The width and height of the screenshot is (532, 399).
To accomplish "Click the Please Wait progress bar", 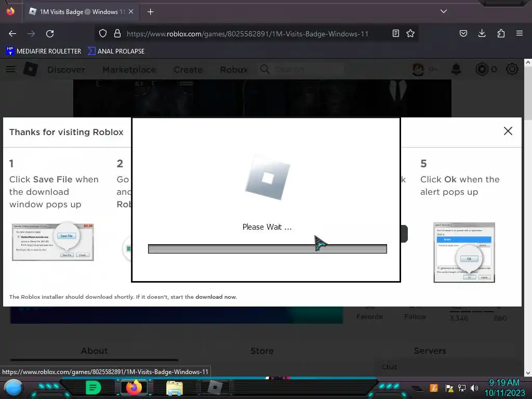I will pos(268,249).
